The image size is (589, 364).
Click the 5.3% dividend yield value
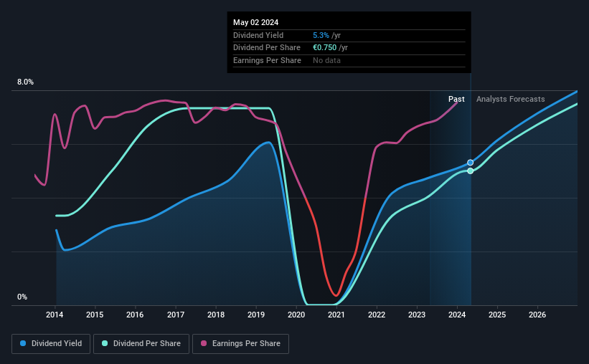(321, 35)
